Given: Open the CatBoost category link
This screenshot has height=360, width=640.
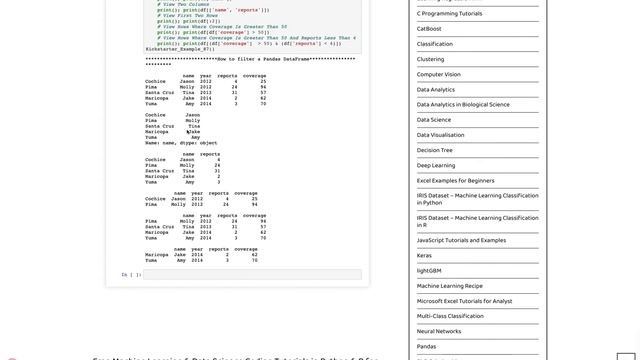Looking at the screenshot, I should [429, 29].
